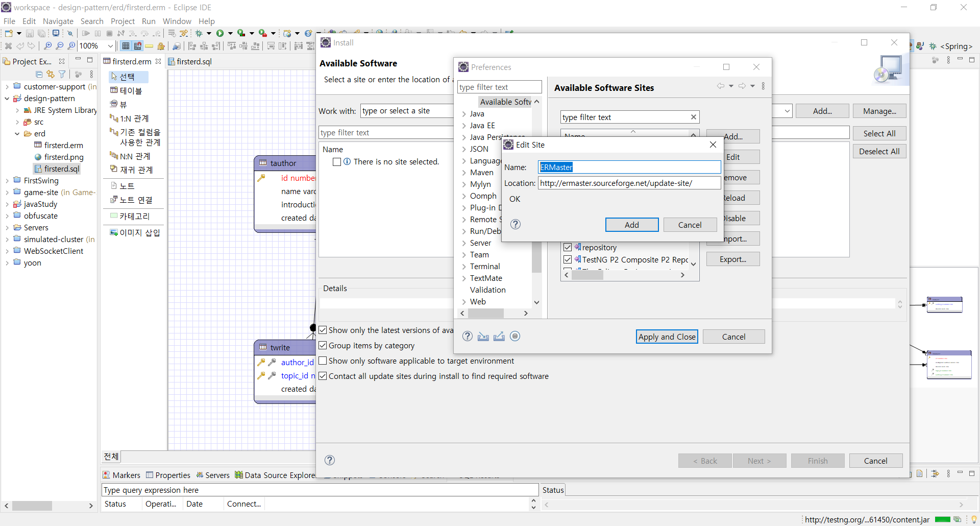Click the oomph record icon in Preferences dialog
Image resolution: width=980 pixels, height=526 pixels.
pos(515,336)
